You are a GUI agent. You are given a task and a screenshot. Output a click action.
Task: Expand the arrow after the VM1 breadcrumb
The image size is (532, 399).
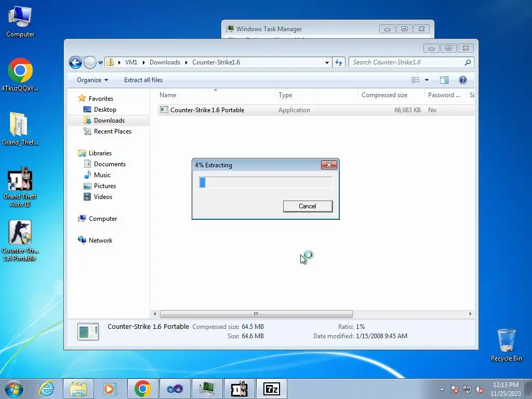click(143, 62)
